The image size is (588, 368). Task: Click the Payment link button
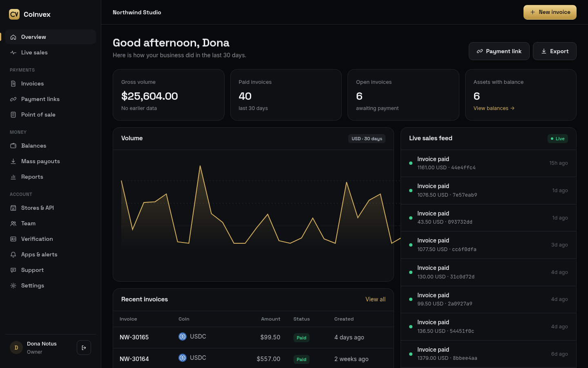click(499, 51)
